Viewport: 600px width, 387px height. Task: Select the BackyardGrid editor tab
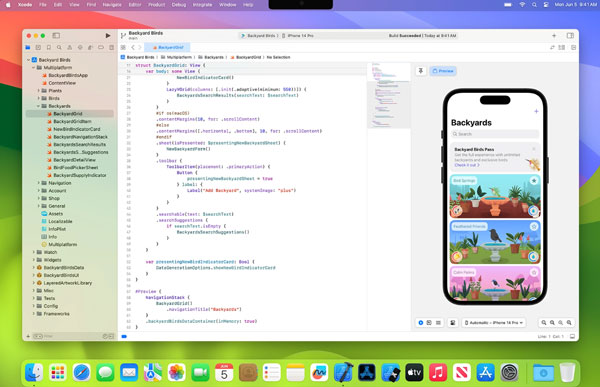[x=167, y=47]
